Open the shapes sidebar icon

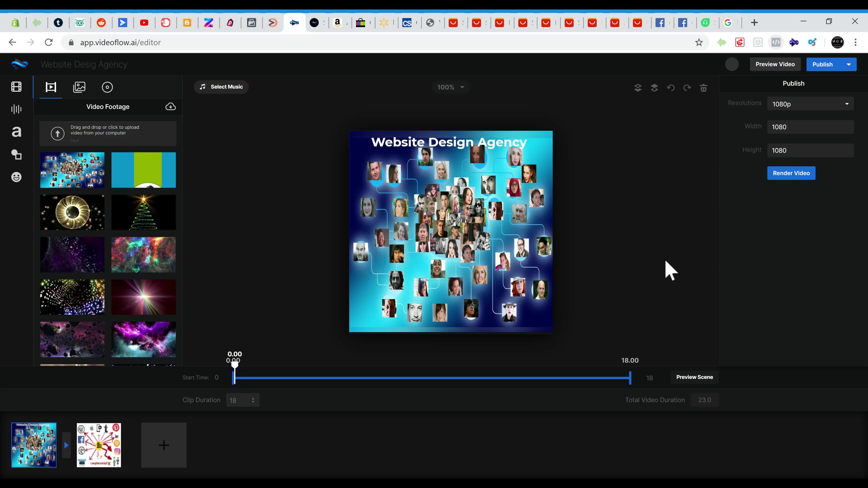16,155
